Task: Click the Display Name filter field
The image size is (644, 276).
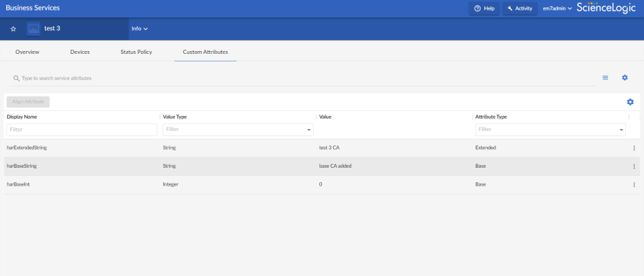Action: [82, 130]
